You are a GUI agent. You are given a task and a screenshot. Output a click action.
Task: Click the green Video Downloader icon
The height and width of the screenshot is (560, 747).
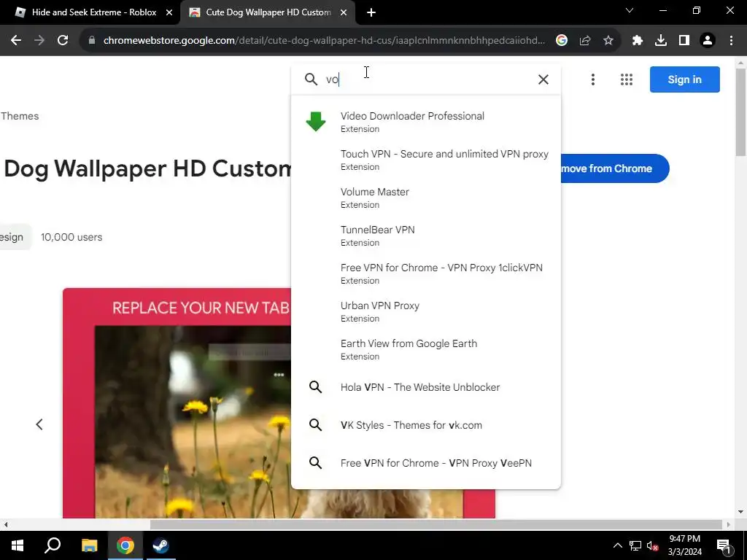[x=315, y=122]
